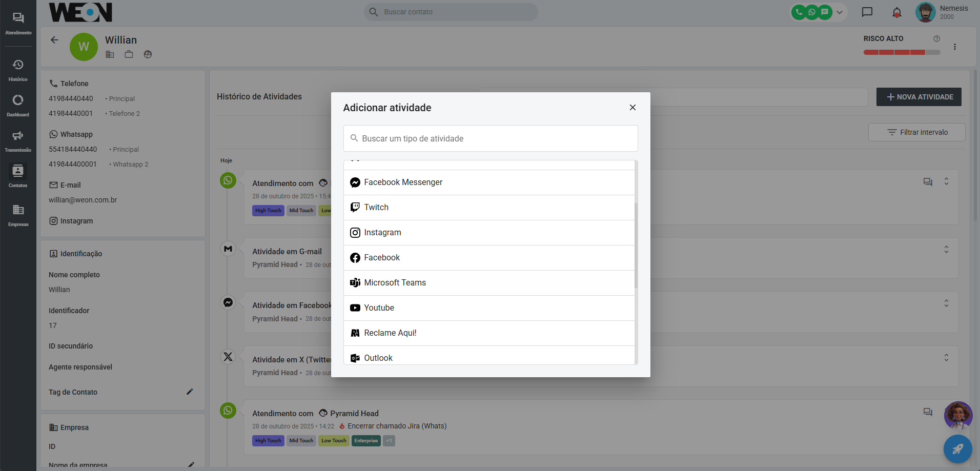Choose Reclame Aqui! activity type

point(390,333)
